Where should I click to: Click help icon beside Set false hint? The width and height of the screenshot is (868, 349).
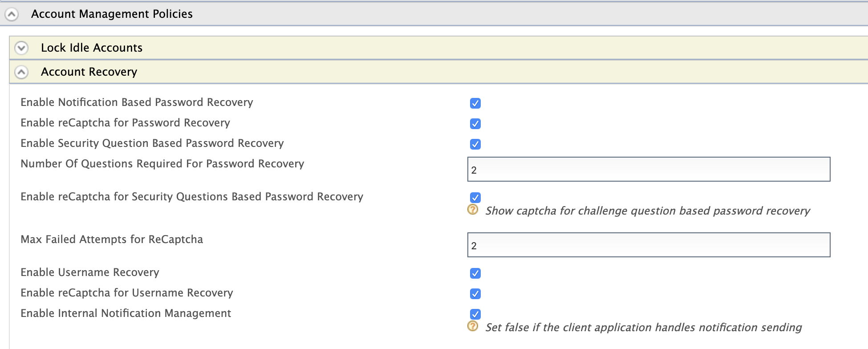point(473,326)
